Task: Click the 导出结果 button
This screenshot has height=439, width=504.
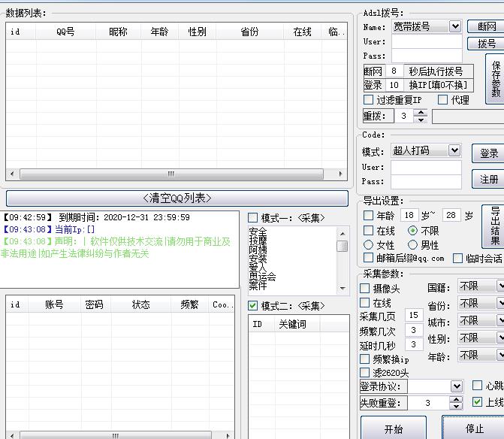Action: 494,226
